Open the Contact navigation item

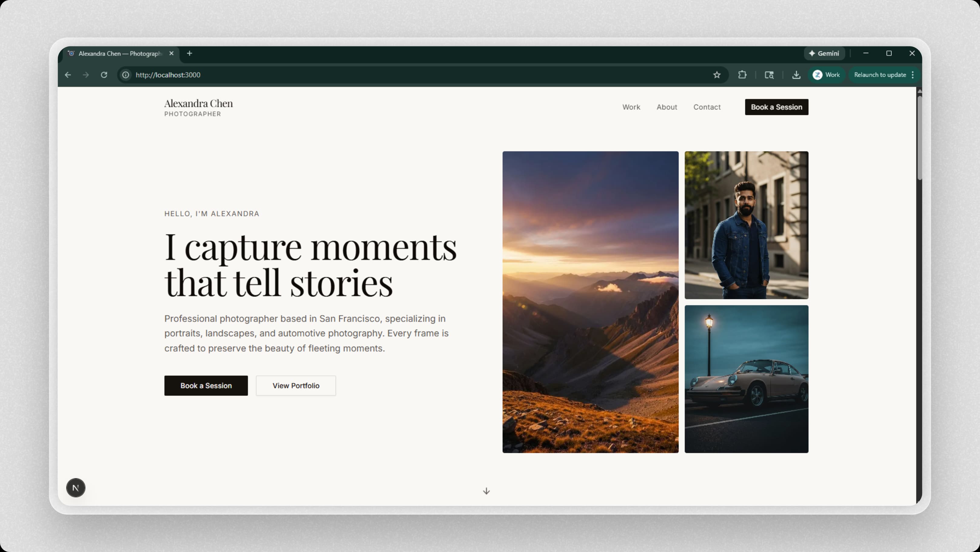(x=707, y=107)
